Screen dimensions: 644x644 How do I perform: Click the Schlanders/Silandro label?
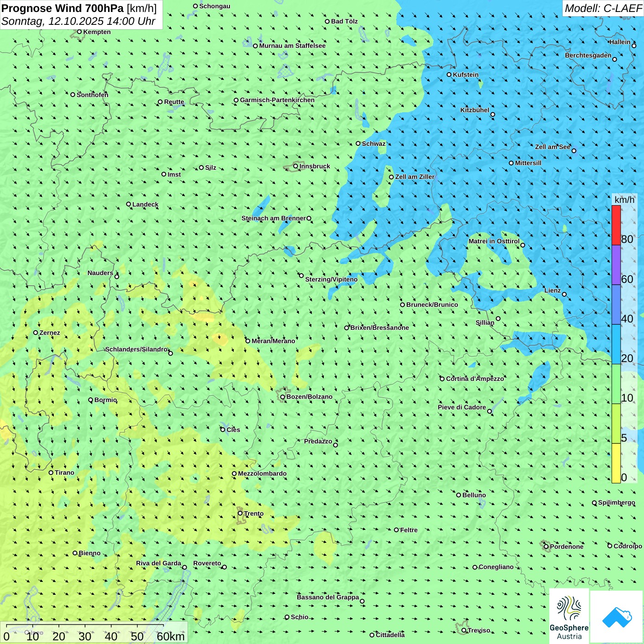[x=136, y=349]
